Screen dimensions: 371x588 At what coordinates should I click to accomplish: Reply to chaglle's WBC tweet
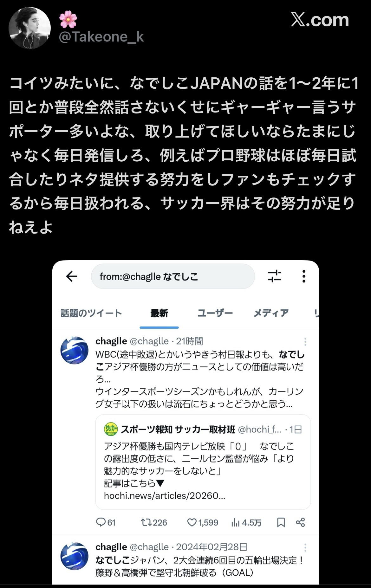coord(106,522)
